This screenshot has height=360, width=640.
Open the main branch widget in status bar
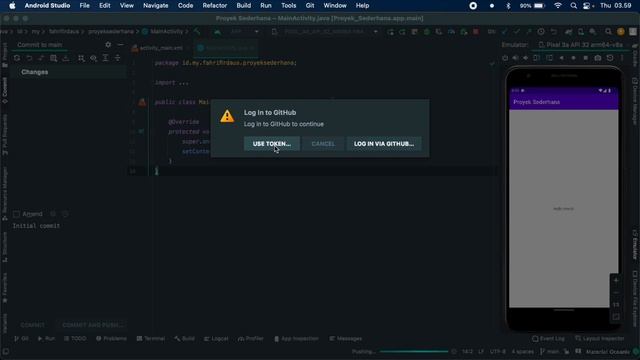(x=549, y=352)
